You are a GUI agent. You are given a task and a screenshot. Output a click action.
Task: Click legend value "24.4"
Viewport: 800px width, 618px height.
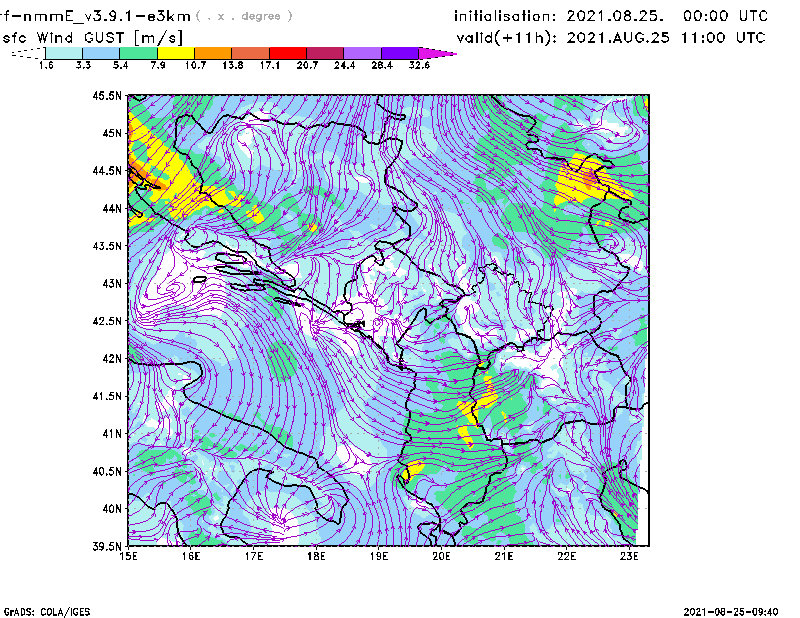tap(344, 65)
